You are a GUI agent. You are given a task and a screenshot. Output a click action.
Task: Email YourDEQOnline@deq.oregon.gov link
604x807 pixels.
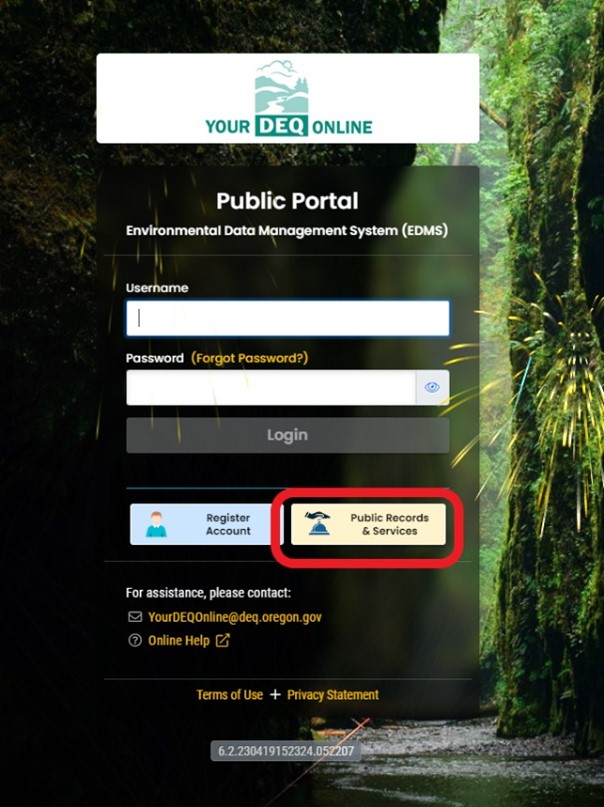(235, 617)
